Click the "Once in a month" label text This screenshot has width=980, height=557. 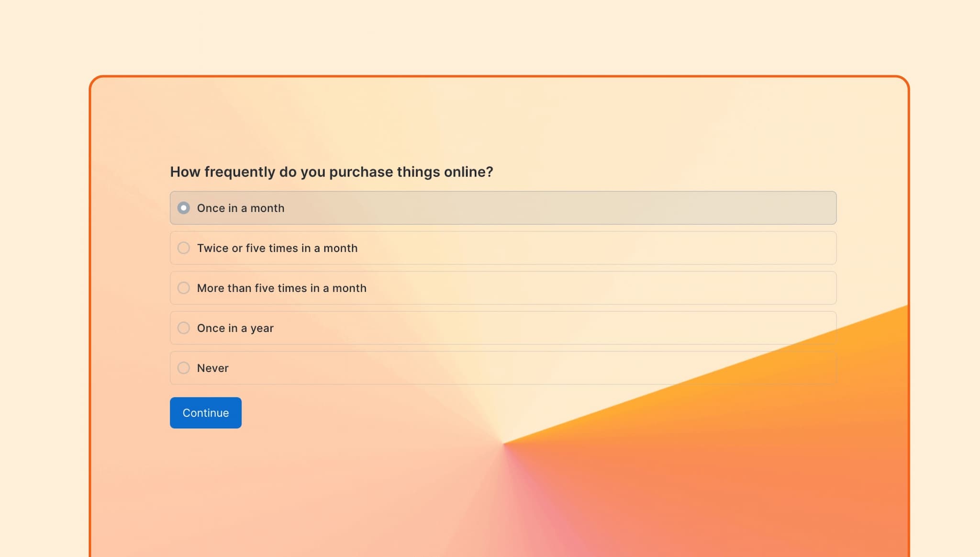[x=241, y=208]
